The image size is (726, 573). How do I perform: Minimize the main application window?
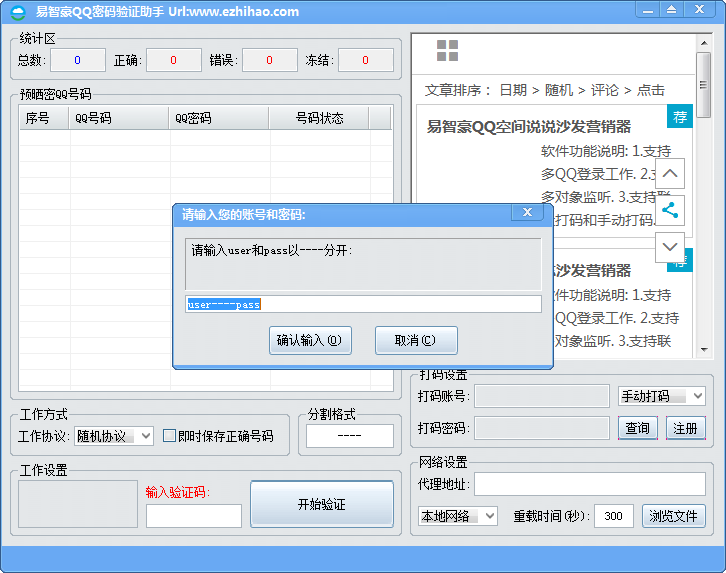pos(648,10)
